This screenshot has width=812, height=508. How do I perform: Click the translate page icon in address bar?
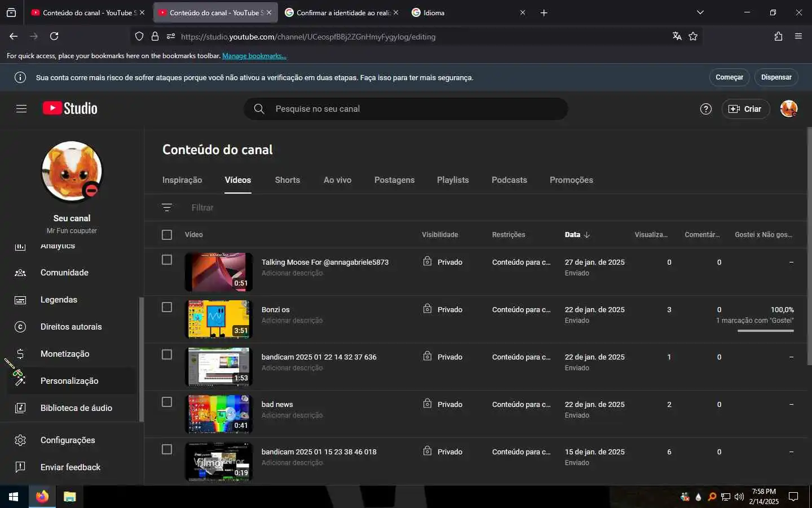[677, 36]
